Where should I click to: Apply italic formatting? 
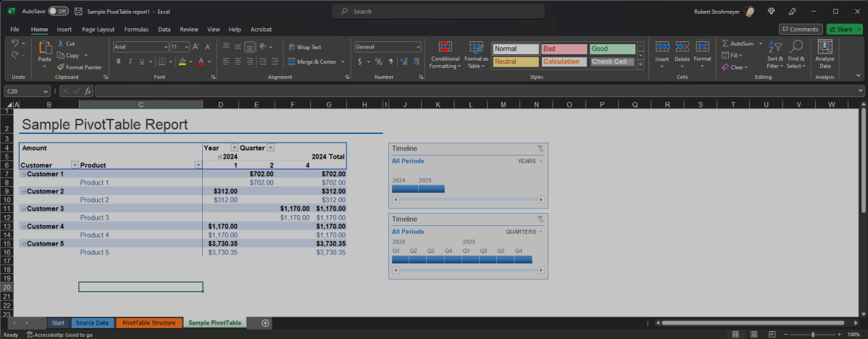click(130, 62)
